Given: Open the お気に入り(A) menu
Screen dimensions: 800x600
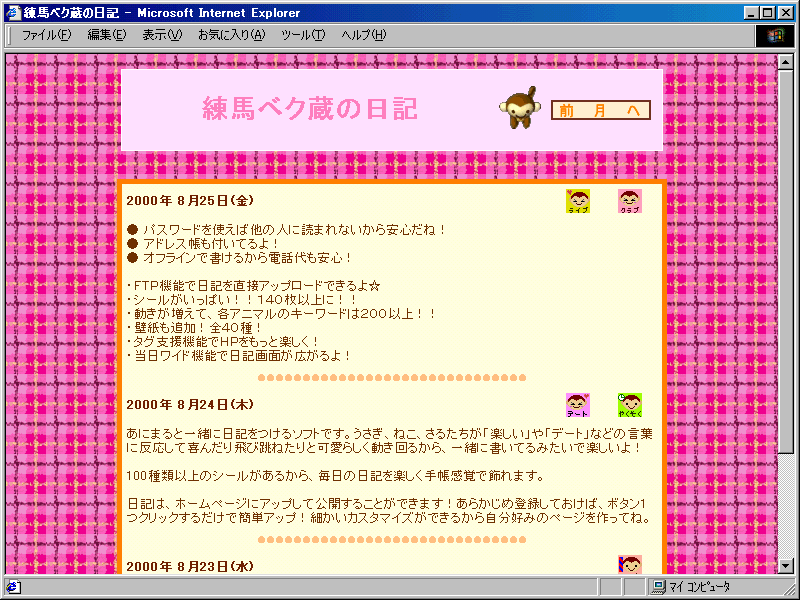Looking at the screenshot, I should click(232, 35).
